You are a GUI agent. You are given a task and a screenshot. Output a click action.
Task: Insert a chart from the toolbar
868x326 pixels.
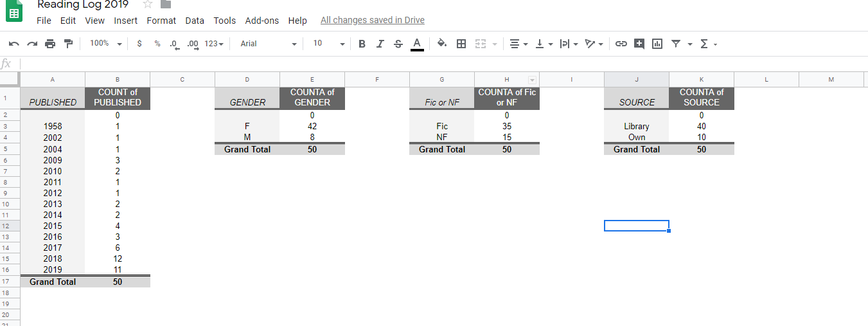pos(657,44)
